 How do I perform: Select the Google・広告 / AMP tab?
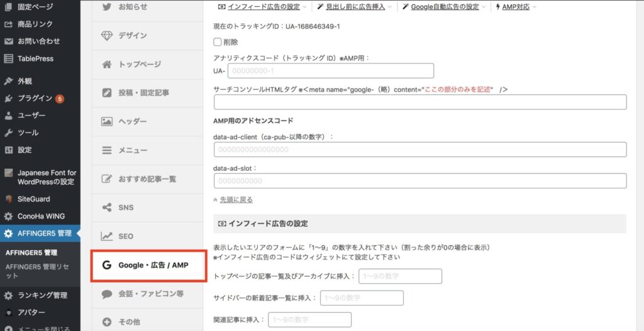tap(148, 266)
